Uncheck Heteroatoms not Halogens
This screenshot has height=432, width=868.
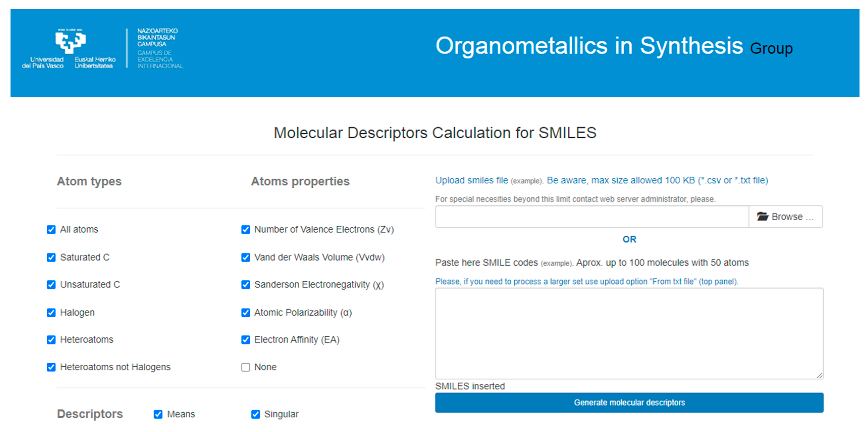(x=51, y=367)
